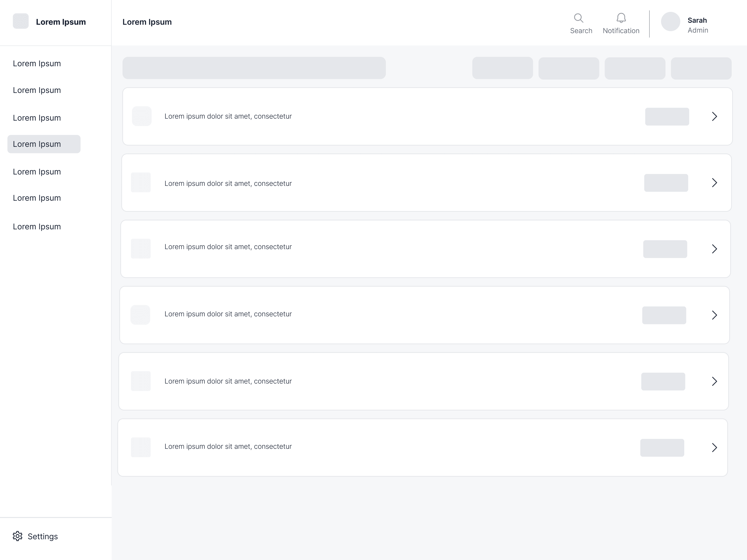Expand sixth list row chevron arrow
This screenshot has width=747, height=560.
714,448
